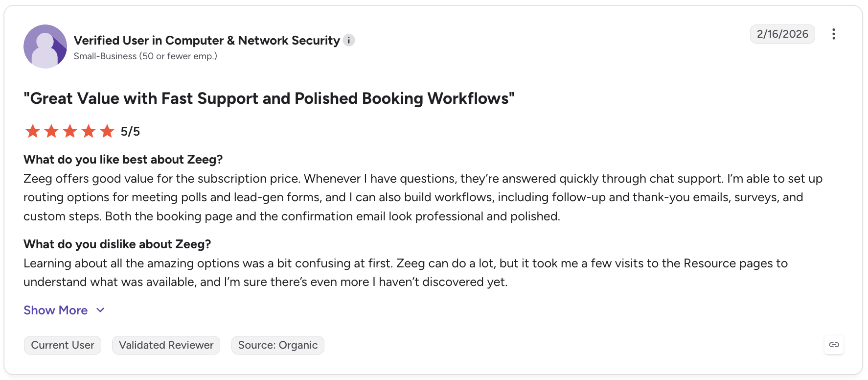
Task: Open the info icon beside Verified User
Action: 349,41
